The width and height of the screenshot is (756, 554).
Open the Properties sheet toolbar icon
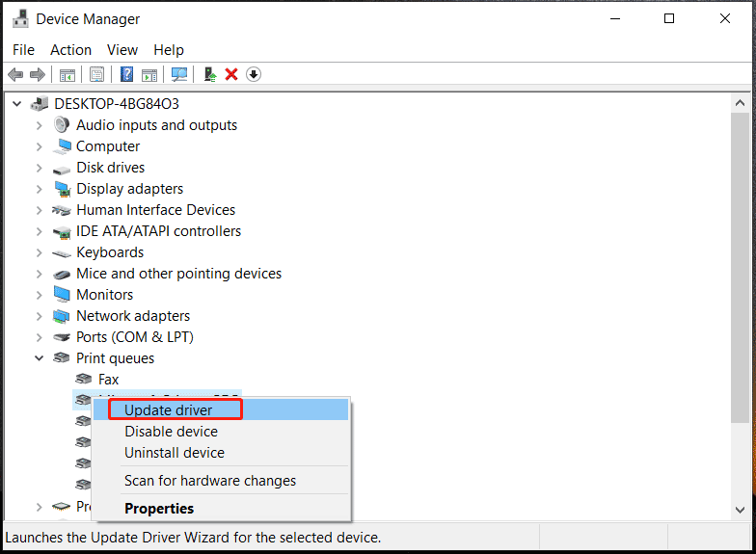(96, 75)
